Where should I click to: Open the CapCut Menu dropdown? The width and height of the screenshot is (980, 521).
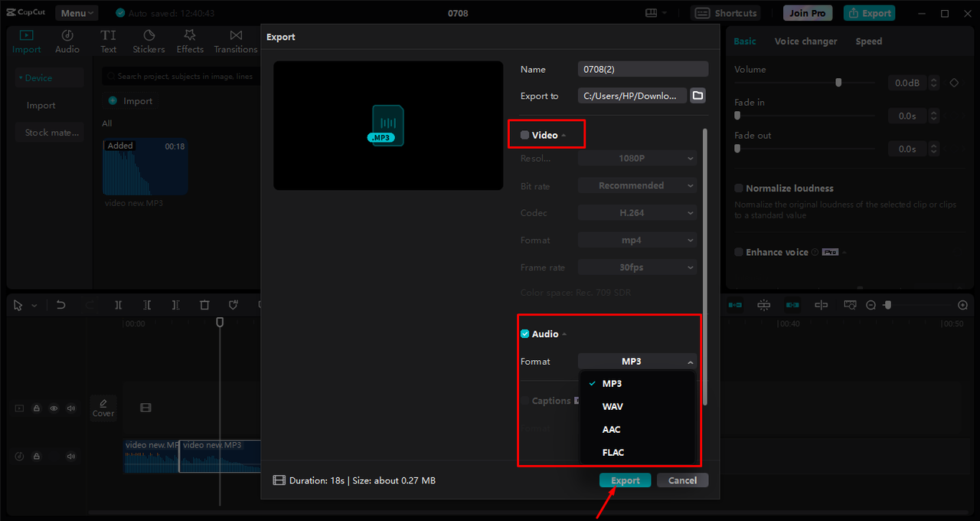click(77, 13)
